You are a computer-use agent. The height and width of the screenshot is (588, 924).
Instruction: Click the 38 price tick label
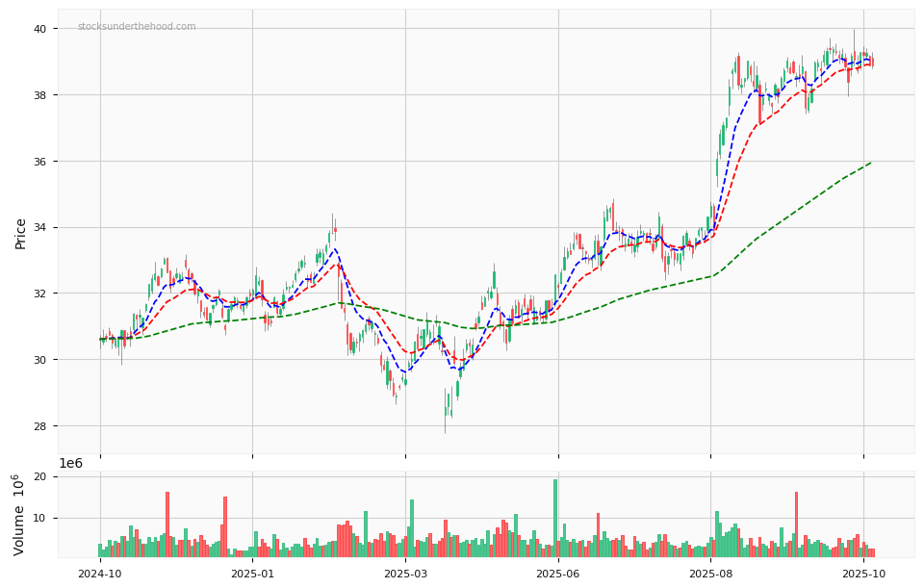[39, 95]
